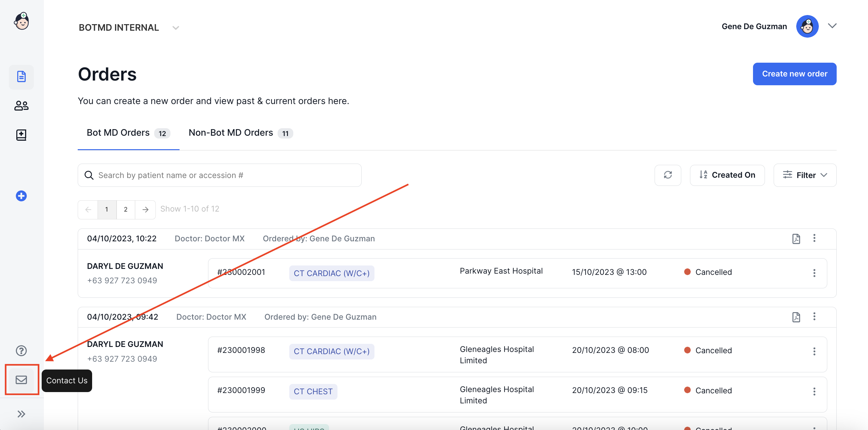Expand the BOTMD INTERNAL workspace dropdown

coord(175,28)
